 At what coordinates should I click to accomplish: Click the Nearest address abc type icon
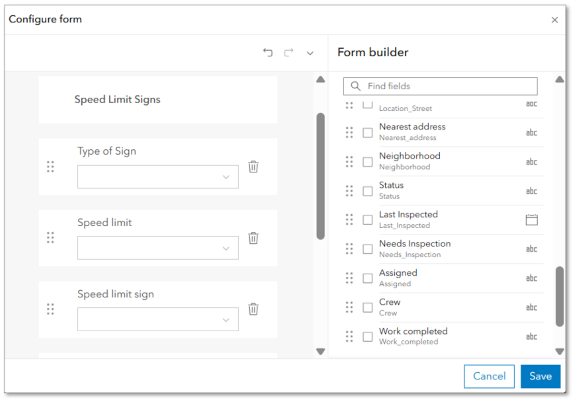pyautogui.click(x=531, y=133)
